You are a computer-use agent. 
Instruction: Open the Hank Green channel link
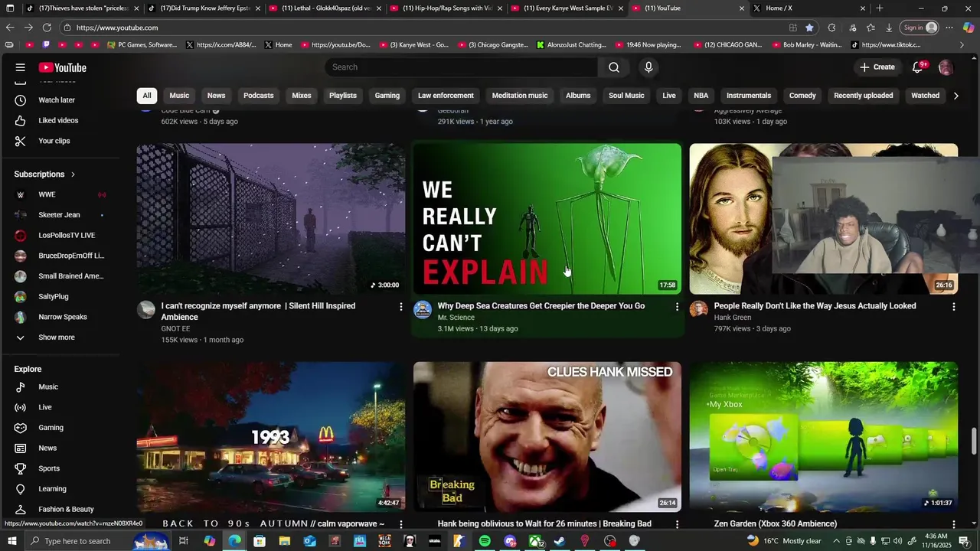point(733,318)
